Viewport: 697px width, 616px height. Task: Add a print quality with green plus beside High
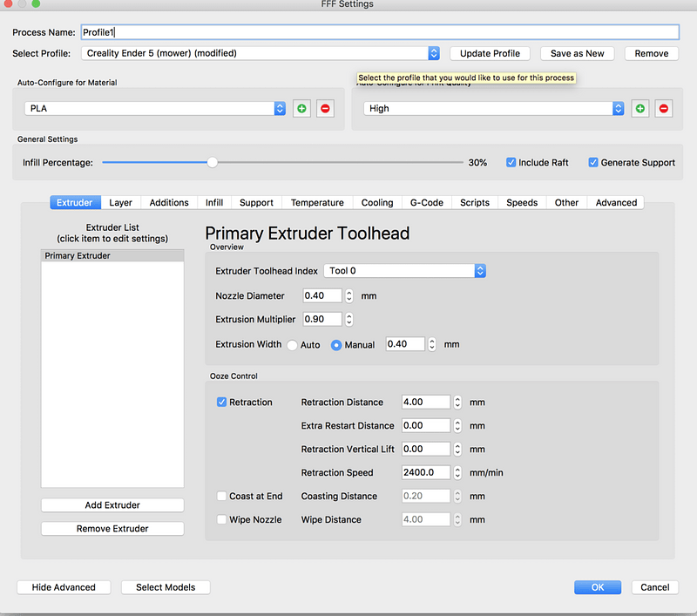tap(640, 108)
